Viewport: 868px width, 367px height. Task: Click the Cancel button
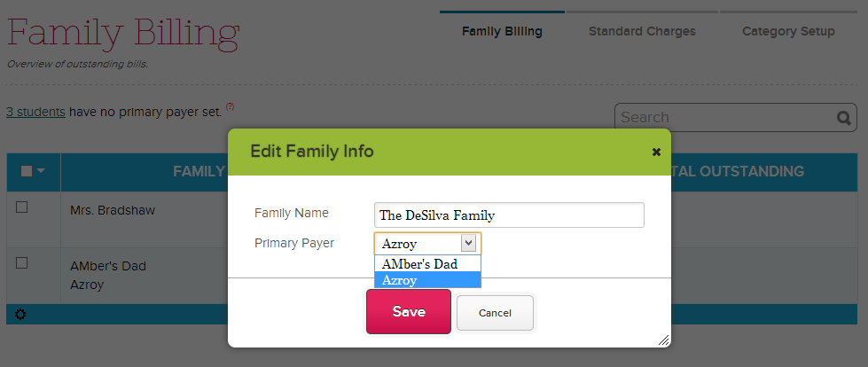tap(495, 313)
